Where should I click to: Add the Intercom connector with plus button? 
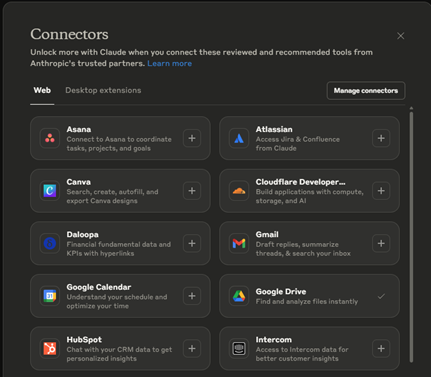pyautogui.click(x=381, y=348)
